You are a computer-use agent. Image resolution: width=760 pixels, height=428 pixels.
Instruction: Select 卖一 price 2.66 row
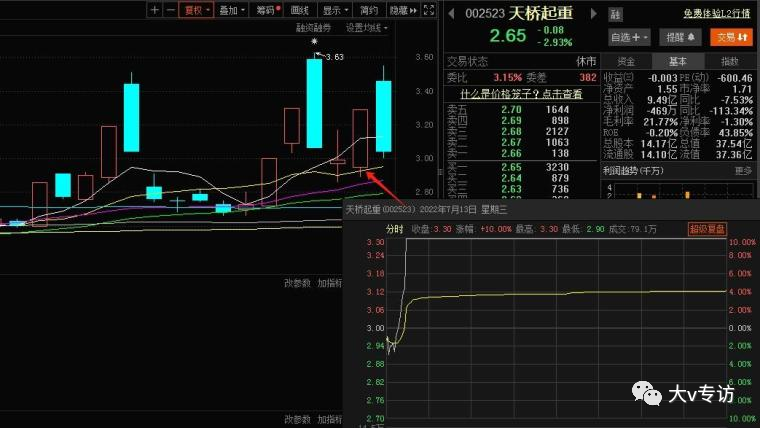(522, 154)
